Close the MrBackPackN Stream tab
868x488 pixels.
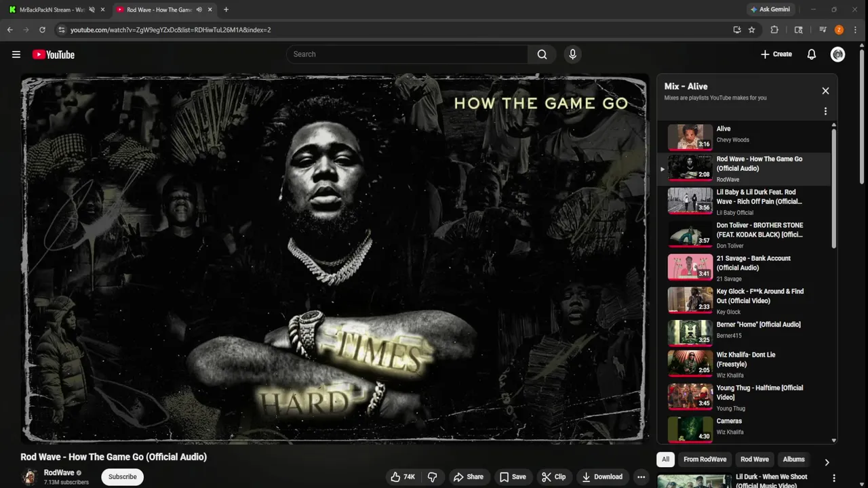click(102, 9)
